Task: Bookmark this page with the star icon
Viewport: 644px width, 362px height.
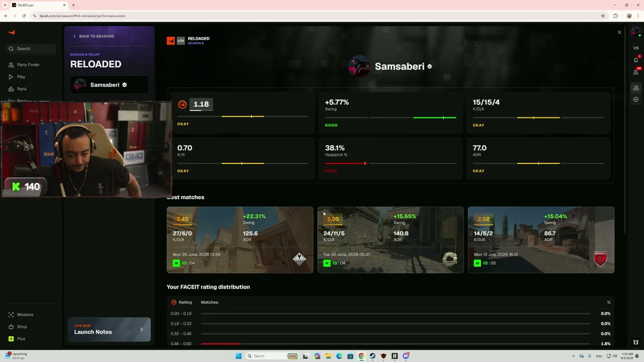Action: (603, 16)
